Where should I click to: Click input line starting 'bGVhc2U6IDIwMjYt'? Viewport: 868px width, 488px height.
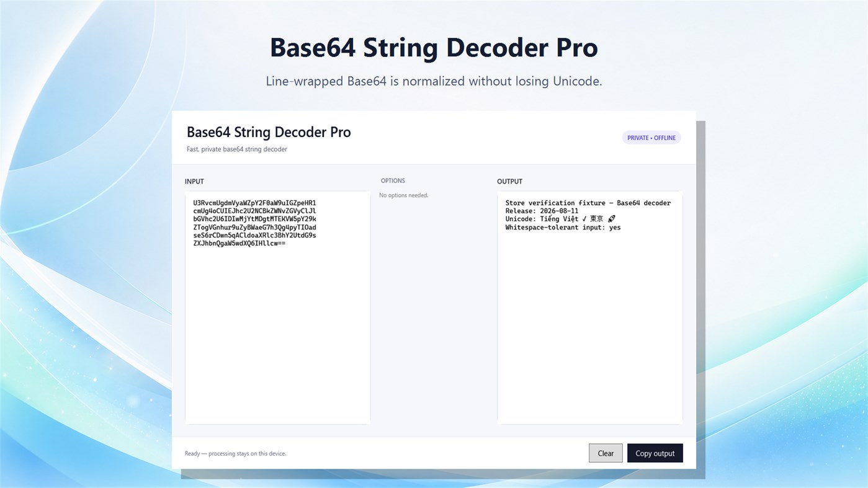(254, 219)
